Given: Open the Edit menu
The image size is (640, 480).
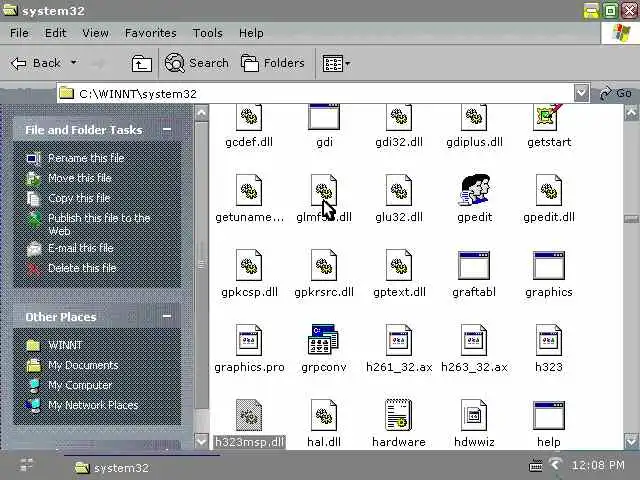Looking at the screenshot, I should (x=55, y=33).
